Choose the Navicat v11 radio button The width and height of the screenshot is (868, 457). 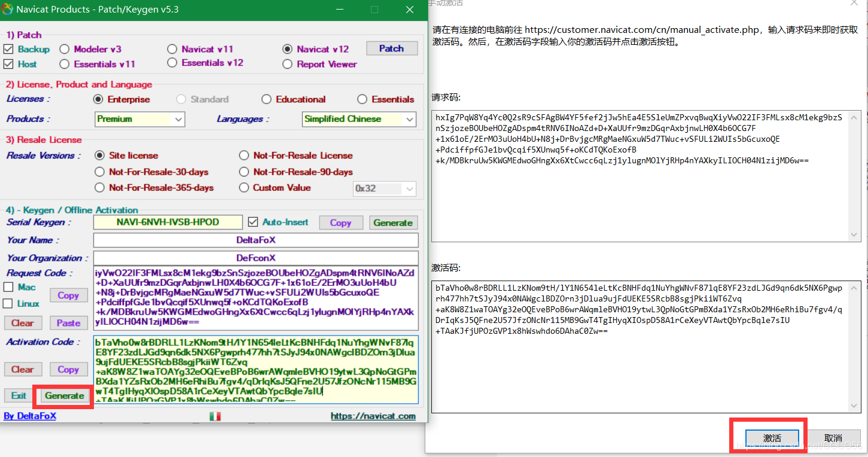coord(172,49)
